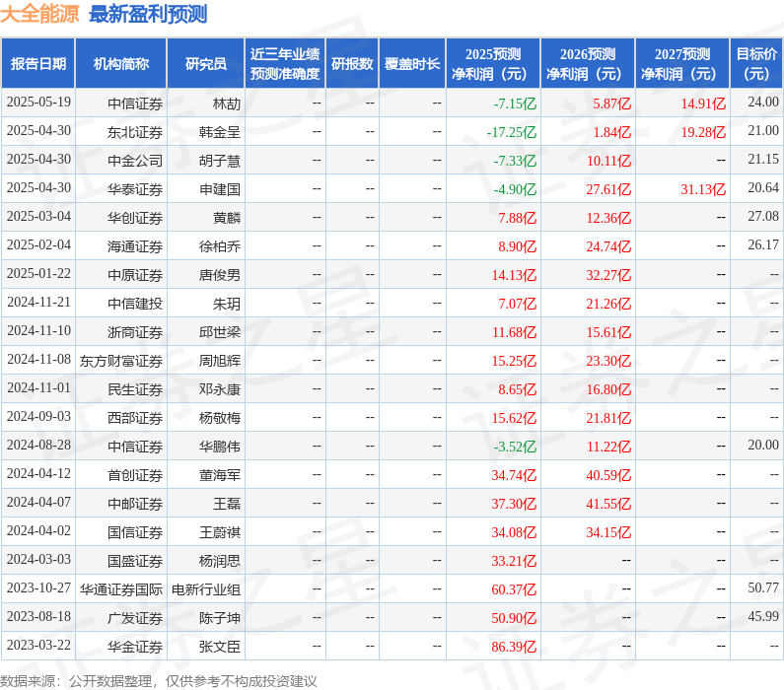The image size is (784, 690).
Task: Click the 大全能源 title text
Action: [39, 14]
